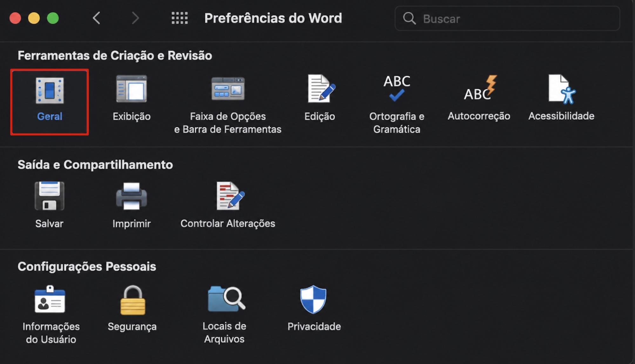This screenshot has width=635, height=364.
Task: Open Ortografia e Gramática settings
Action: click(x=397, y=105)
